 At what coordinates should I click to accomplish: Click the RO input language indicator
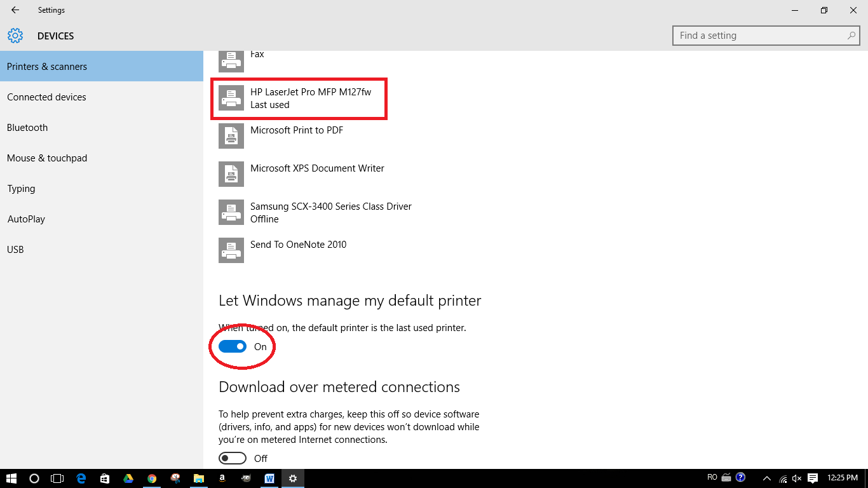712,477
